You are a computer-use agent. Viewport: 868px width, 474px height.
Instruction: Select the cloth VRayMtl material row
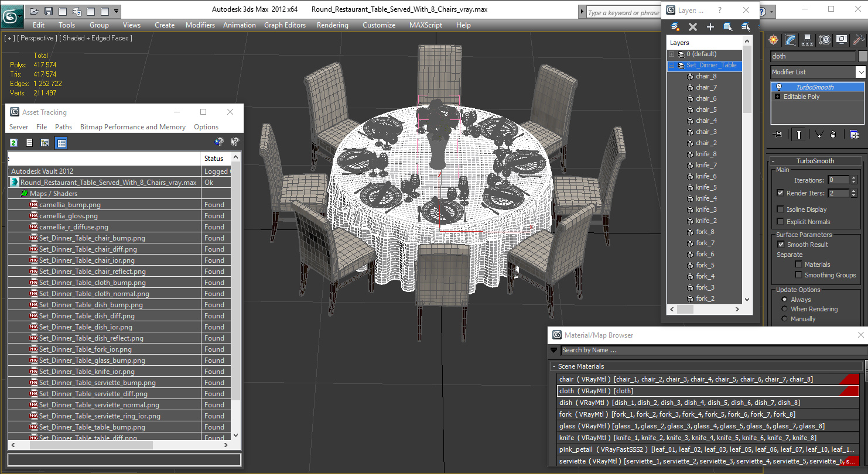click(x=708, y=391)
